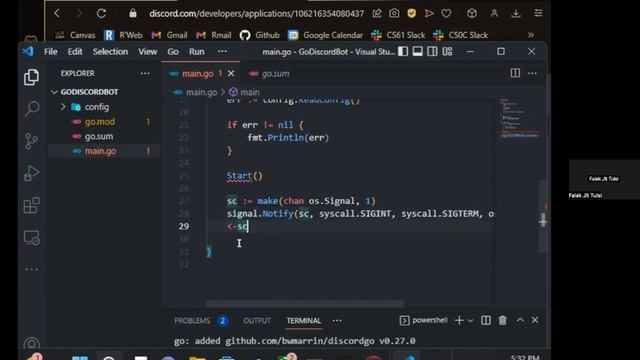
Task: Open go.sum in the explorer
Action: point(99,136)
